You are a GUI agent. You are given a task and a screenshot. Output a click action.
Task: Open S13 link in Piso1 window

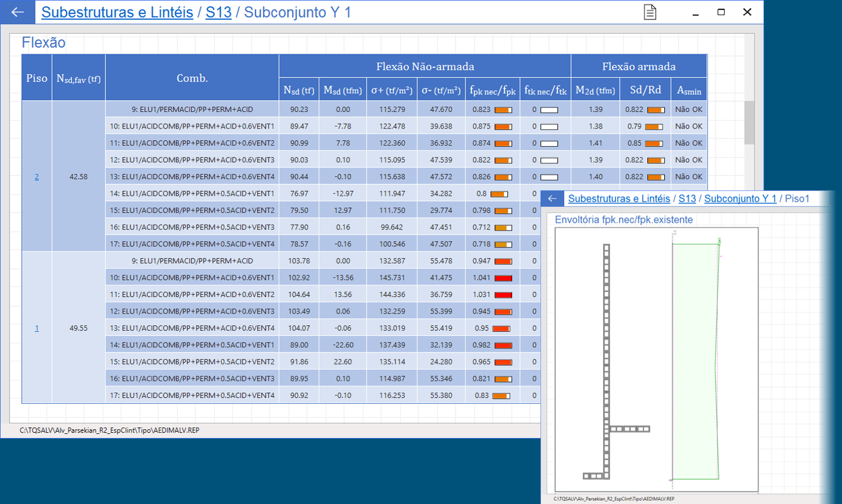tap(687, 199)
